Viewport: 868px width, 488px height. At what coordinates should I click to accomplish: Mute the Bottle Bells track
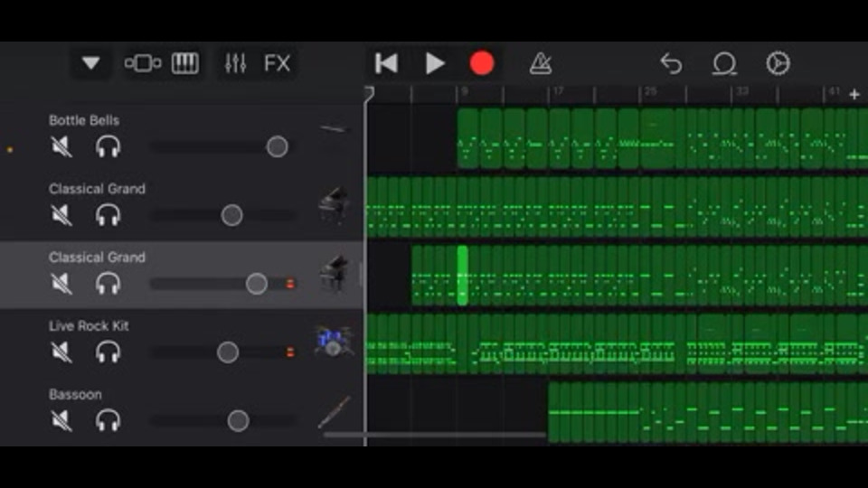point(61,146)
